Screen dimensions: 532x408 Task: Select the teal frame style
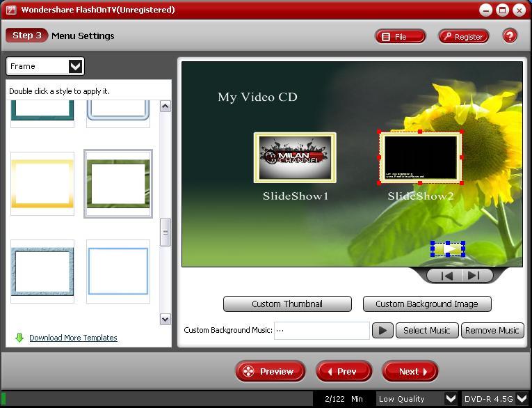coord(42,113)
